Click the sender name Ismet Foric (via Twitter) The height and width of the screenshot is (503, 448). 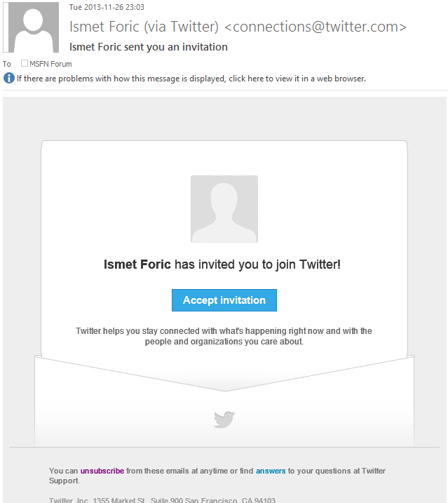tap(144, 27)
